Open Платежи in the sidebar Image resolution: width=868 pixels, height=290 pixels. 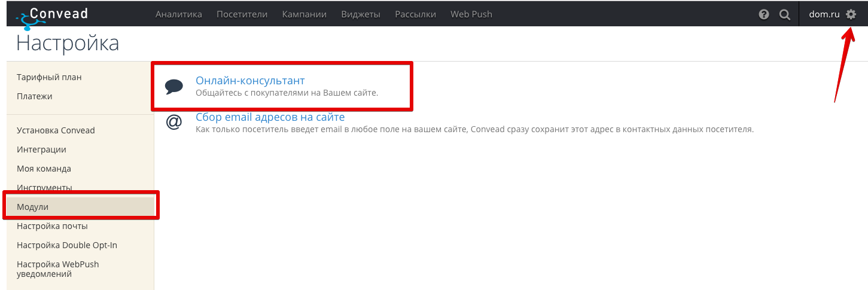(35, 96)
